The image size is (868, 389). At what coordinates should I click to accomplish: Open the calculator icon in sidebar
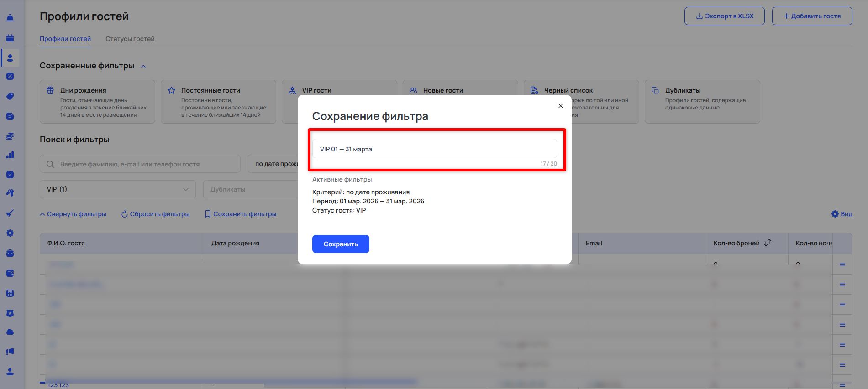(10, 293)
